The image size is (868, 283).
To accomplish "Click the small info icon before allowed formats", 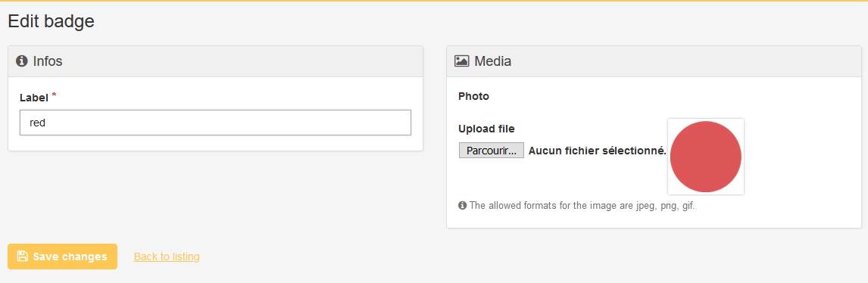I will coord(462,206).
